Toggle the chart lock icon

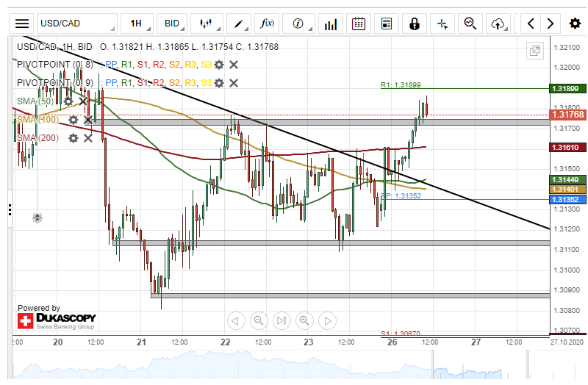point(415,24)
